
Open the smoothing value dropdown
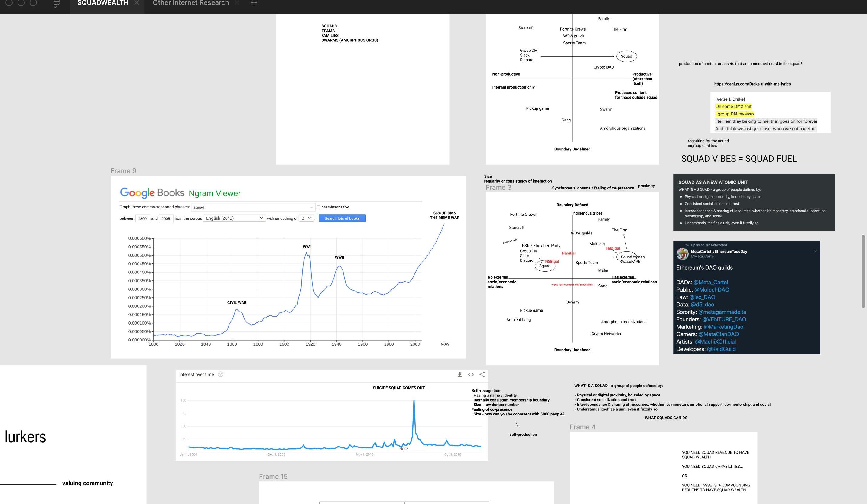click(x=306, y=218)
